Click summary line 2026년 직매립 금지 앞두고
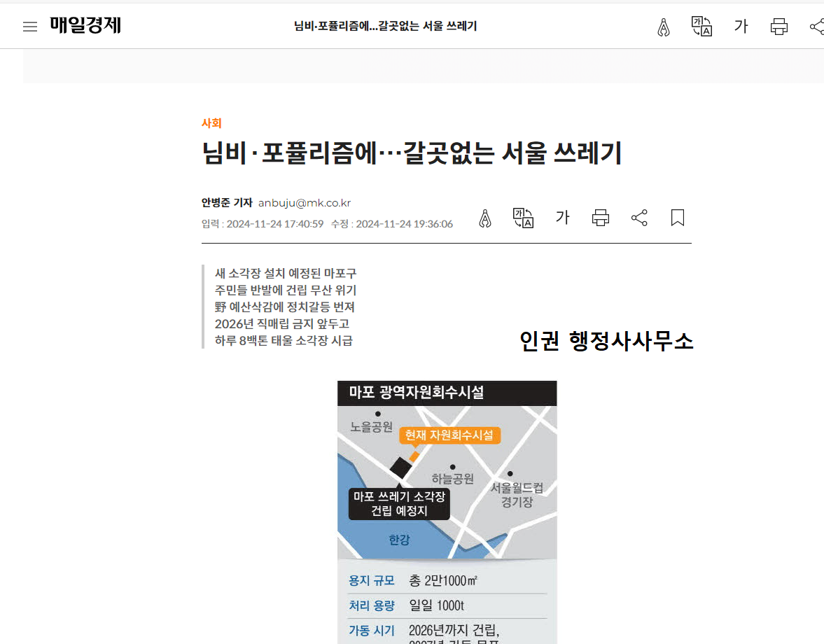824x644 pixels. [x=281, y=323]
